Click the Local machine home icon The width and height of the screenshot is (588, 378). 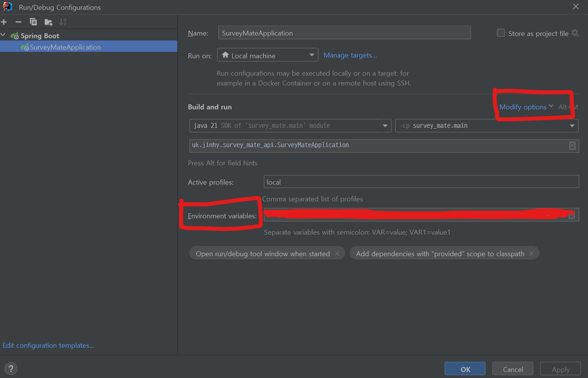(x=225, y=55)
